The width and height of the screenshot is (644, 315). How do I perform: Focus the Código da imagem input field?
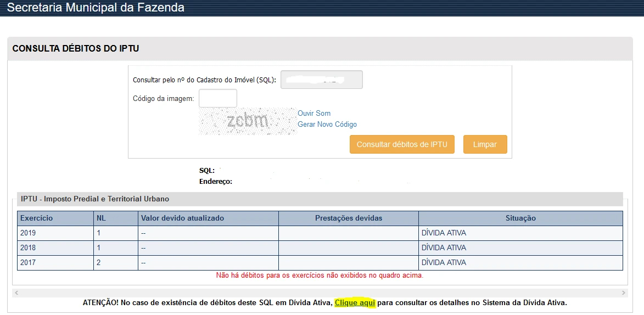coord(217,99)
